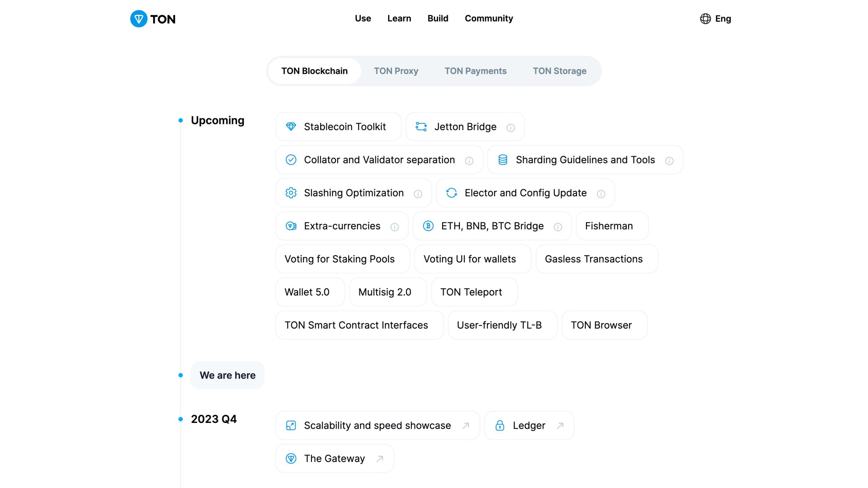Viewport: 868px width, 488px height.
Task: Click the globe language icon
Action: [x=705, y=19]
